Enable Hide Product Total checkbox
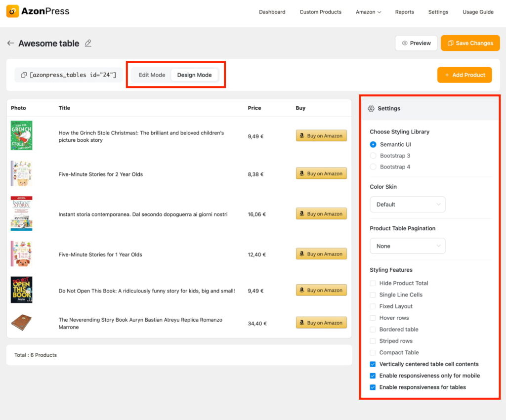Screen dimensions: 506x420 373,283
